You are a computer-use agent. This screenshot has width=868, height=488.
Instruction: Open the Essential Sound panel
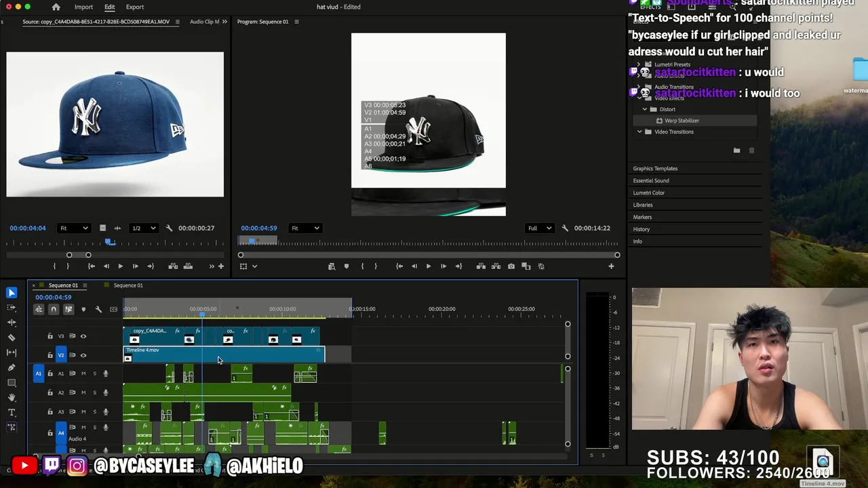(x=651, y=181)
